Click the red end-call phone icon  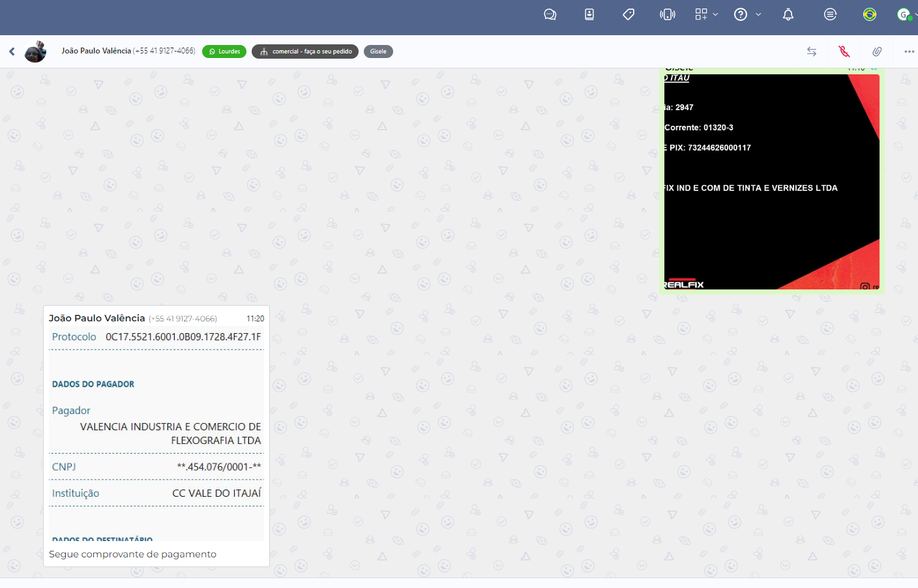[x=844, y=51]
